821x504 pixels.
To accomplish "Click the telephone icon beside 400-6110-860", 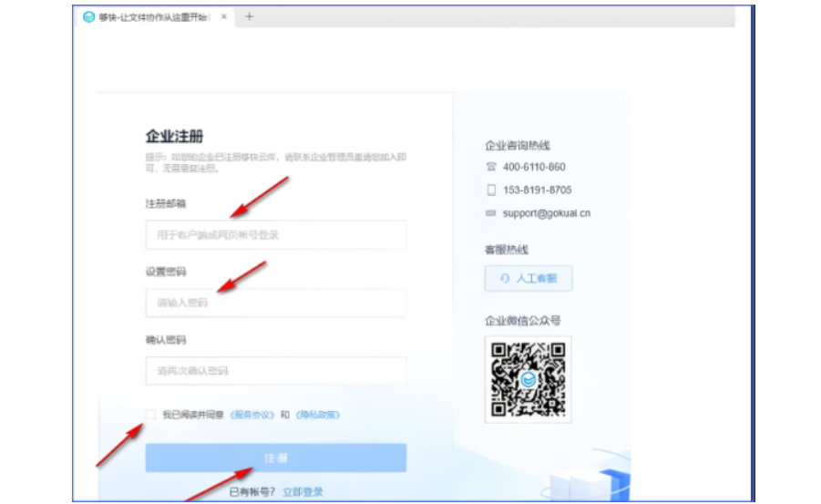I will 491,167.
